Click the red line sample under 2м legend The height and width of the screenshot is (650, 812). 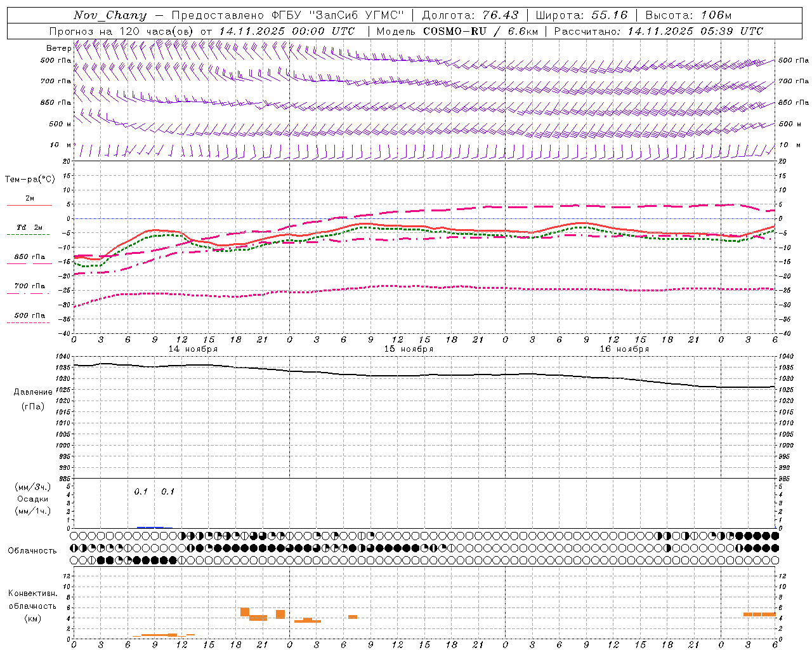(x=29, y=206)
